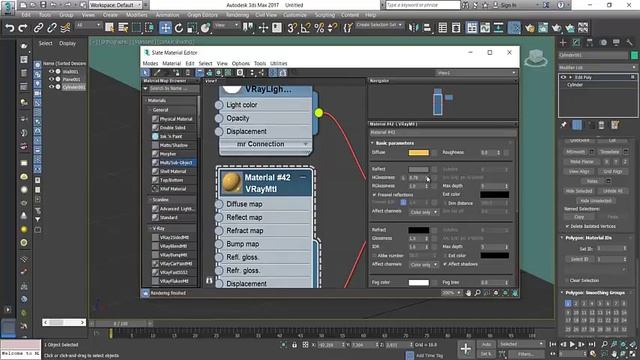
Task: Click the Mirror tool icon
Action: [413, 28]
